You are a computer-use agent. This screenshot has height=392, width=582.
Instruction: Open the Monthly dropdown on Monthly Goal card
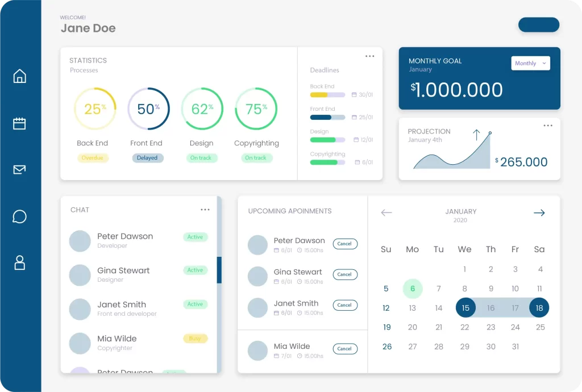[530, 63]
